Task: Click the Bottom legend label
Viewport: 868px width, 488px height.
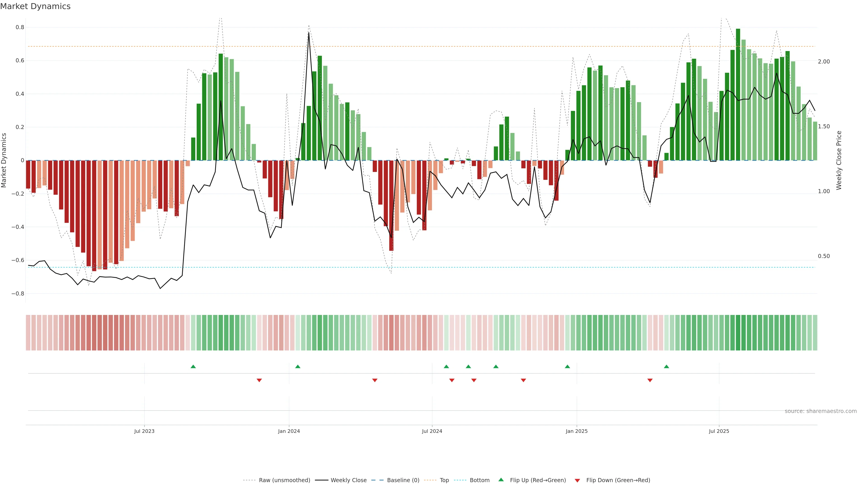Action: pyautogui.click(x=479, y=480)
